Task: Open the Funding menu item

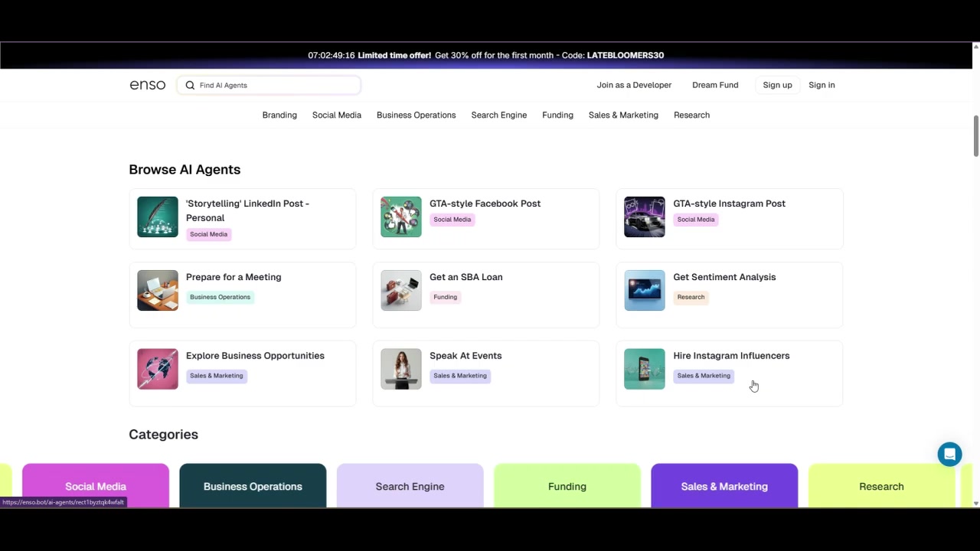Action: tap(557, 115)
